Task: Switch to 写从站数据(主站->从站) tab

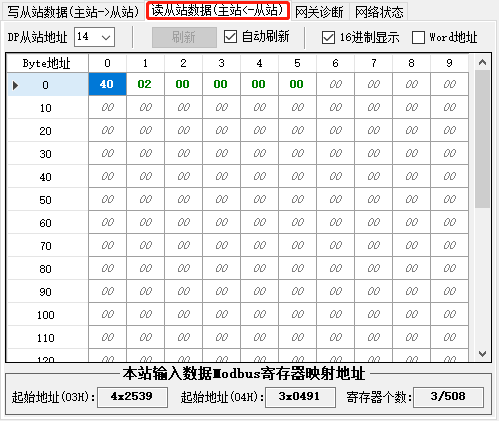Action: 73,12
